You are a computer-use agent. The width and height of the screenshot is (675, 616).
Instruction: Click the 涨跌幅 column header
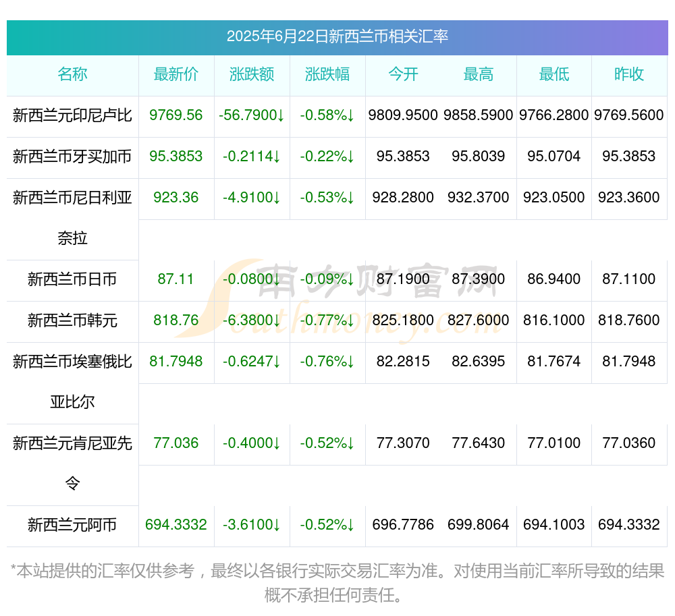tap(327, 74)
